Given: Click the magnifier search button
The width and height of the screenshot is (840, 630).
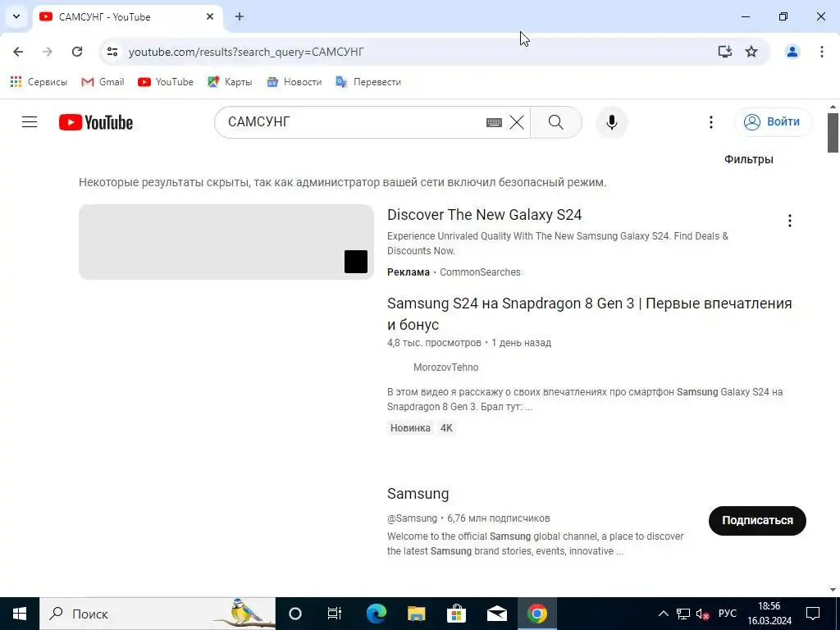Looking at the screenshot, I should coord(556,122).
